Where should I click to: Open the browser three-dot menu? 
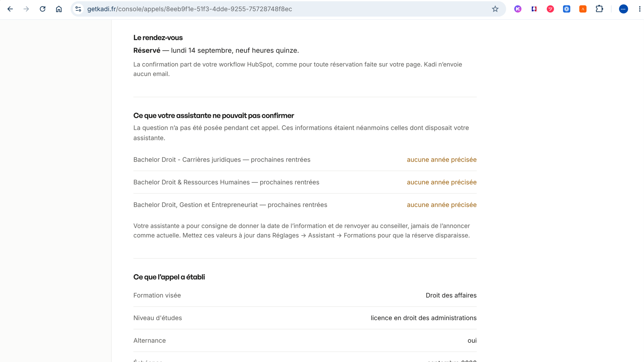tap(640, 9)
